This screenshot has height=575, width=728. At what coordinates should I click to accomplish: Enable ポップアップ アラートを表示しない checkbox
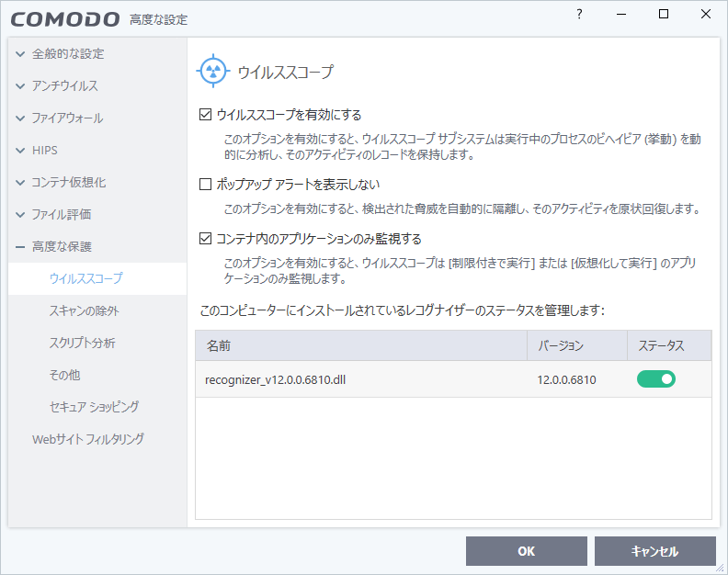[x=205, y=184]
